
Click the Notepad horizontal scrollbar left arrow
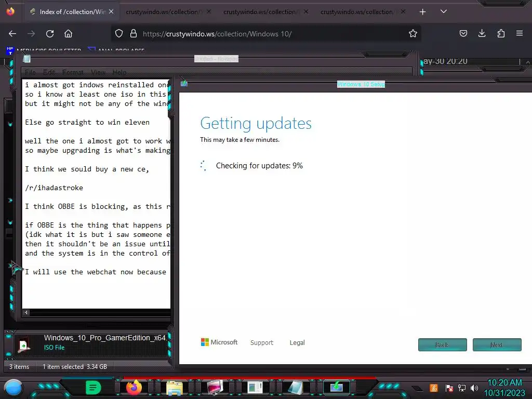[26, 312]
